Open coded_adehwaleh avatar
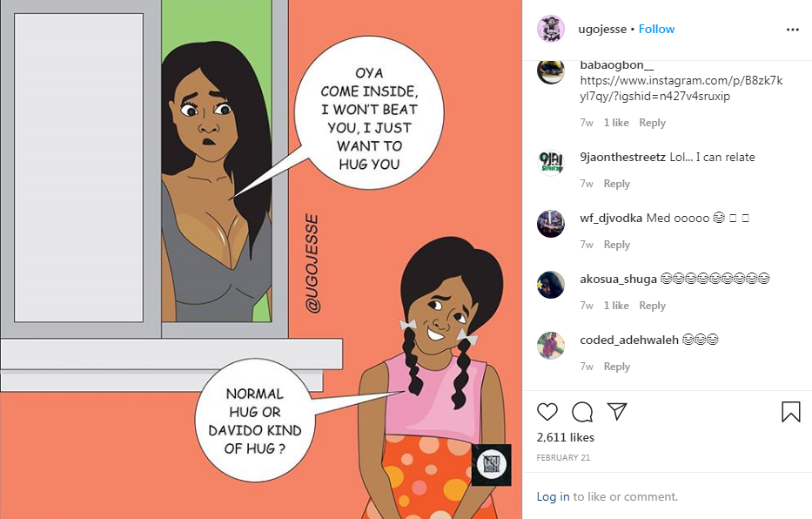The image size is (812, 519). (x=551, y=346)
